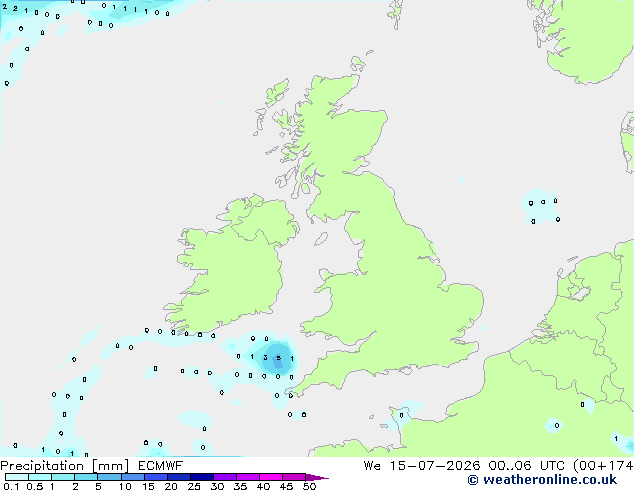This screenshot has width=634, height=490.
Task: Pick the 25–30 mm dark blue legend box
Action: pos(202,477)
